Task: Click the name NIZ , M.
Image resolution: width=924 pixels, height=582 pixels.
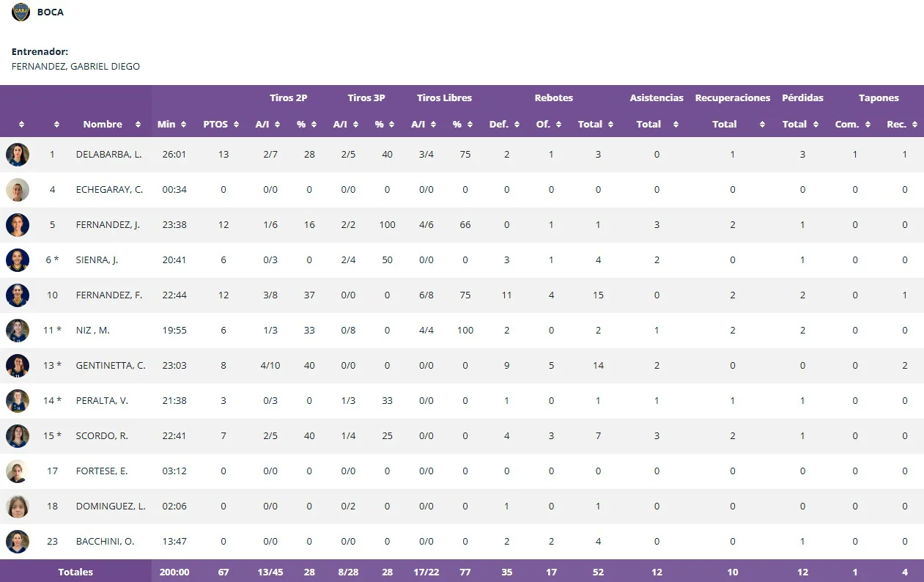Action: 93,331
